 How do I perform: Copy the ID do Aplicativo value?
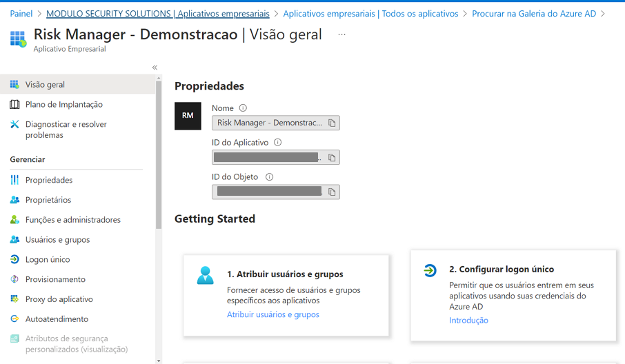click(332, 158)
